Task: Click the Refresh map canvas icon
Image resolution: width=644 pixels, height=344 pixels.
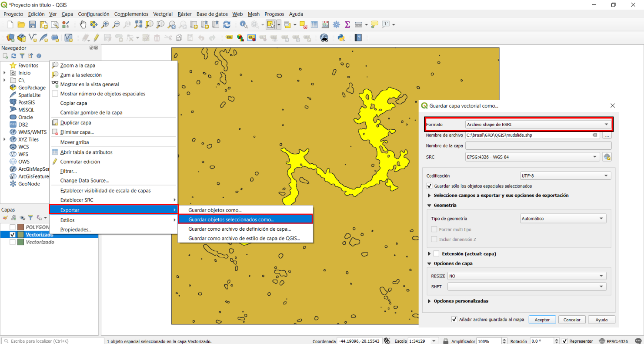Action: 227,24
